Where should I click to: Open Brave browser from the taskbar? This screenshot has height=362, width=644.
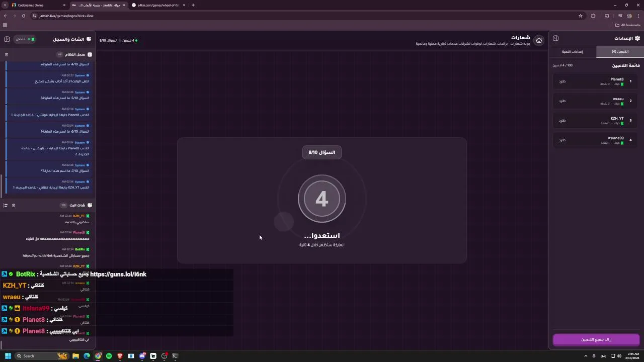(x=120, y=356)
